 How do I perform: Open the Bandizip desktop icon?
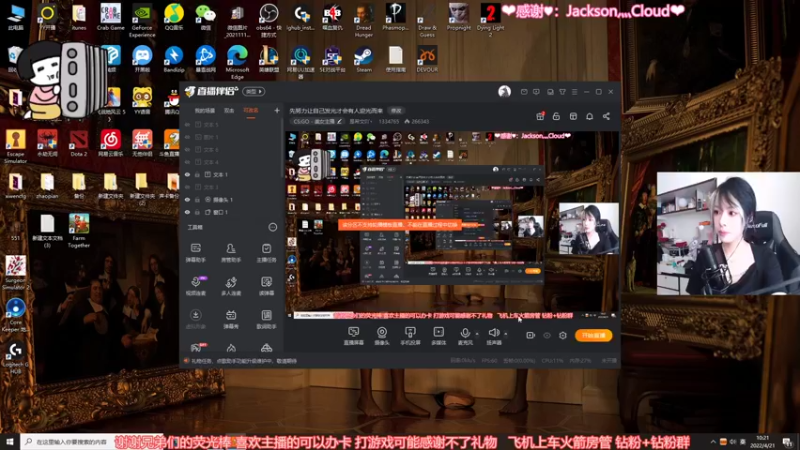point(174,59)
